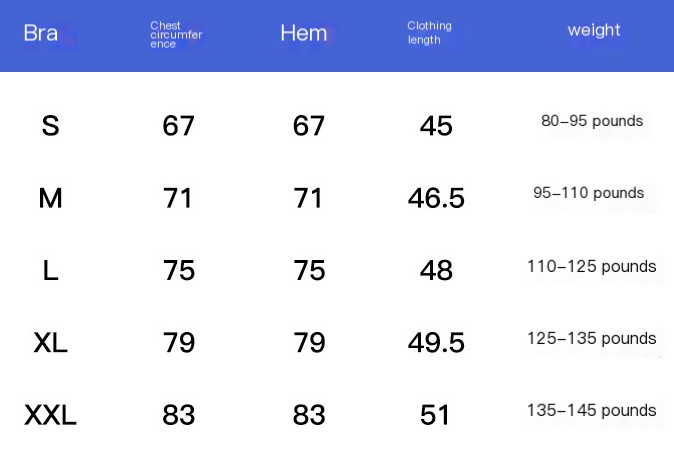This screenshot has height=457, width=674.
Task: Click the 125-135 pounds weight cell
Action: pyautogui.click(x=591, y=338)
